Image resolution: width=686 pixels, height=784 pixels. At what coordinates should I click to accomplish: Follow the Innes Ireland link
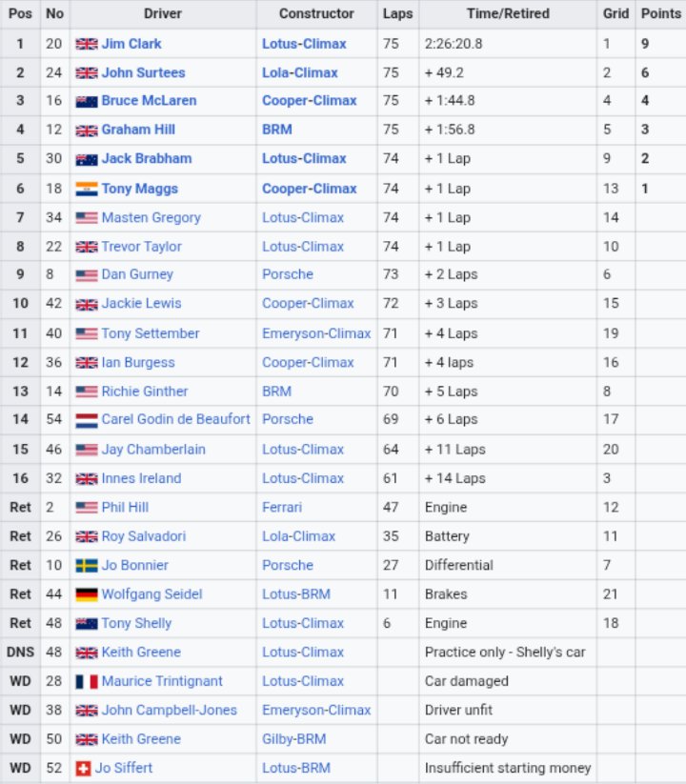142,478
